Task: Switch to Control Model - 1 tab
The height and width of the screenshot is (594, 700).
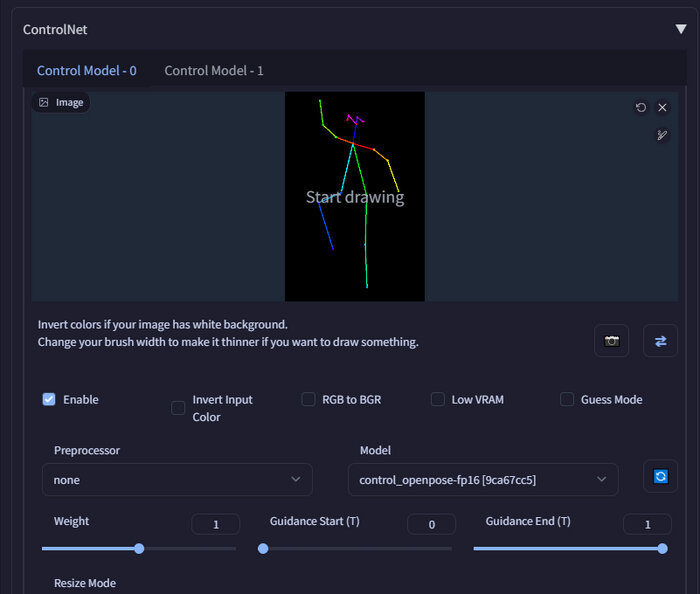Action: [x=214, y=71]
